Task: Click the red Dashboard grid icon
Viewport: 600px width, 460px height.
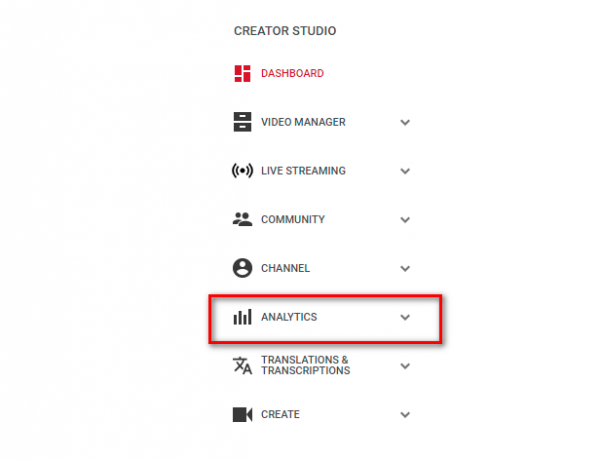Action: 242,73
